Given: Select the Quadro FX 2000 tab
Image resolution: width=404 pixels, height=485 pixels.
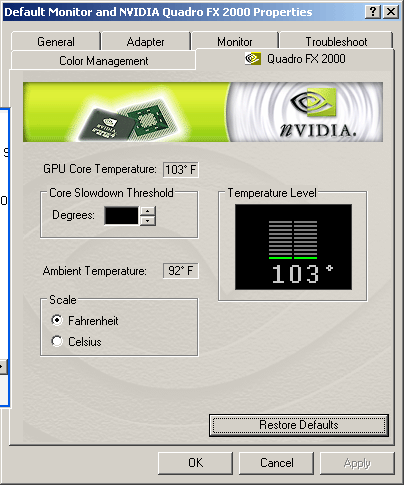Looking at the screenshot, I should tap(295, 59).
